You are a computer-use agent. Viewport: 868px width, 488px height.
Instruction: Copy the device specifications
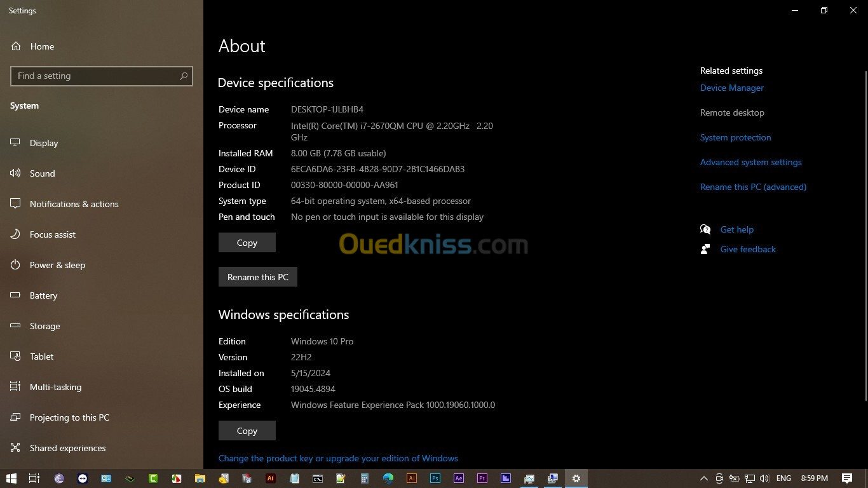(x=247, y=243)
